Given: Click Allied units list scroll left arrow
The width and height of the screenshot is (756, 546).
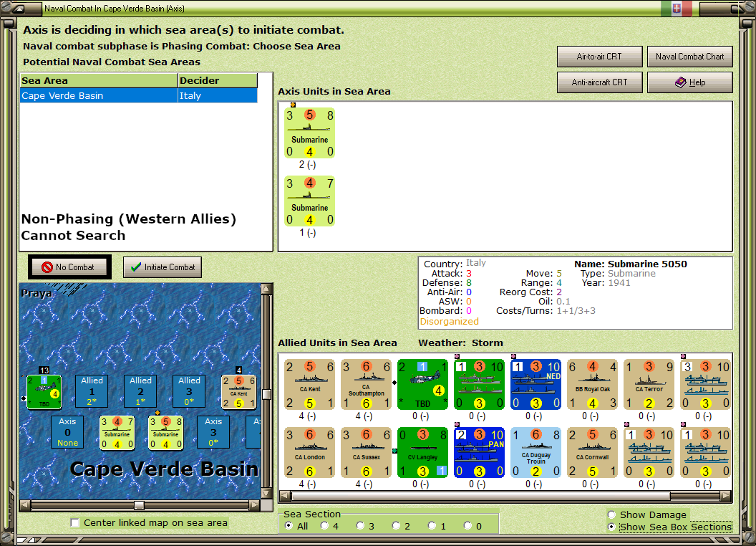Looking at the screenshot, I should pos(285,496).
